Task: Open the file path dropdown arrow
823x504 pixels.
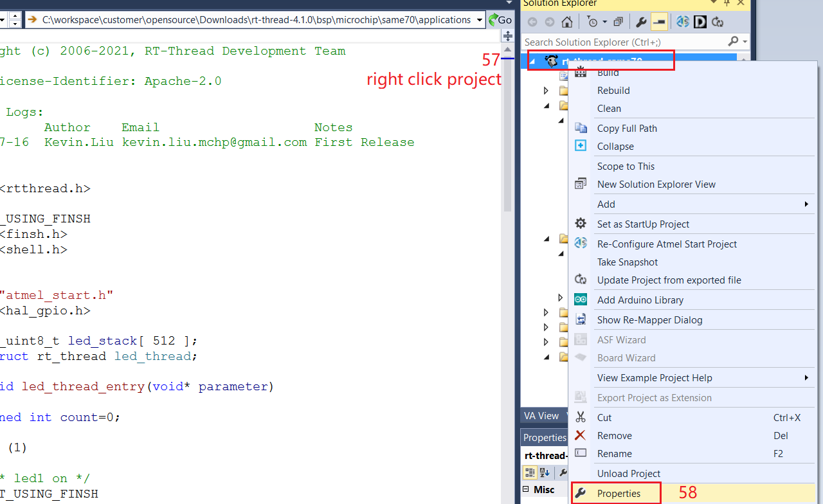Action: pos(480,20)
